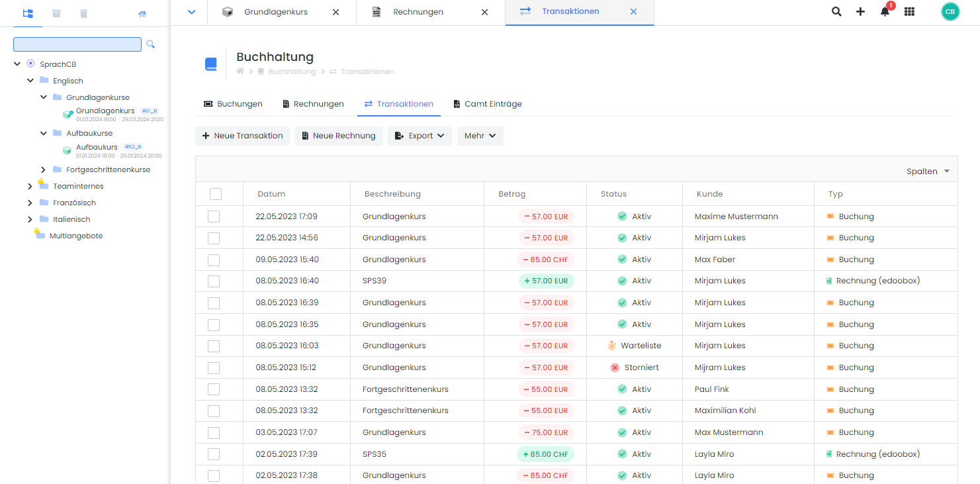The image size is (980, 484).
Task: Switch to the Camt Einträge tab
Action: (x=487, y=104)
